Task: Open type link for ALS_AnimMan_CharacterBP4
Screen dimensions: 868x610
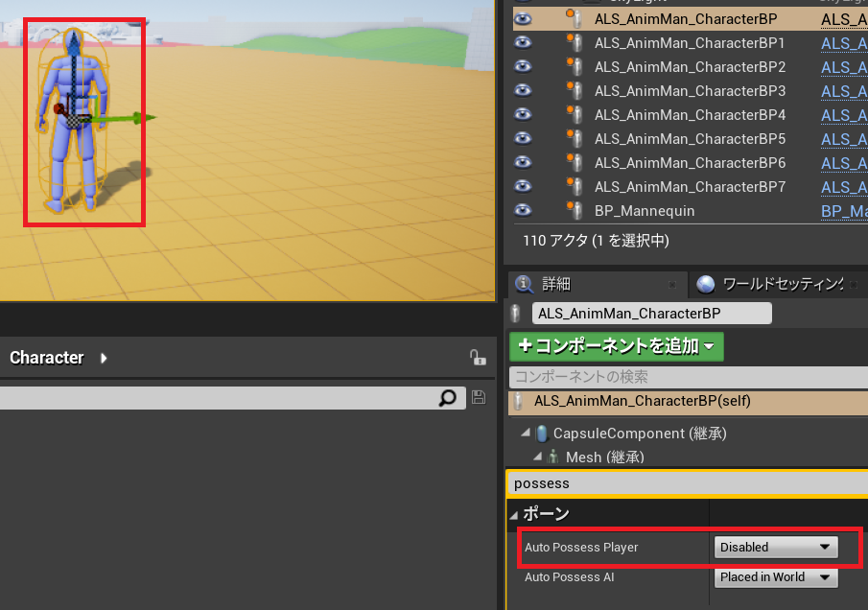Action: [844, 115]
